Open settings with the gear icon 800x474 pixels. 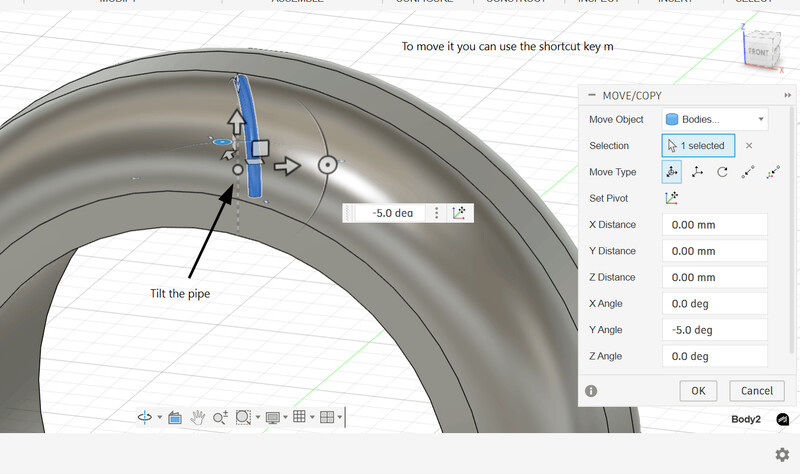tap(782, 455)
